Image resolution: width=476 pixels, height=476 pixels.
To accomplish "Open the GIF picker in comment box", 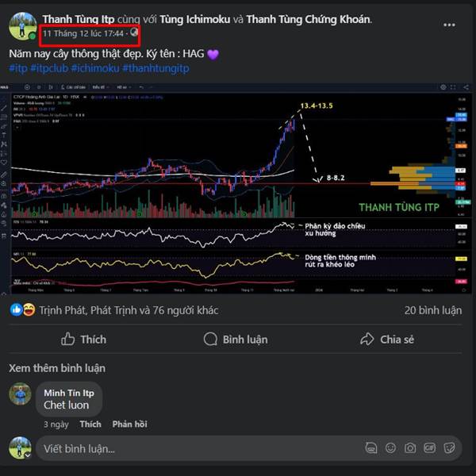I will coord(429,448).
